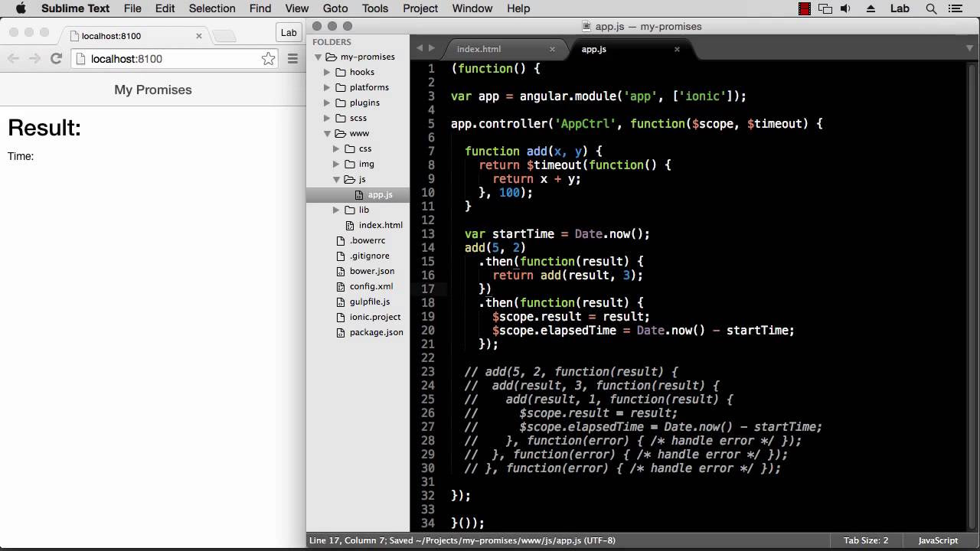Screen dimensions: 980x551
Task: Expand the scss folder
Action: point(327,118)
